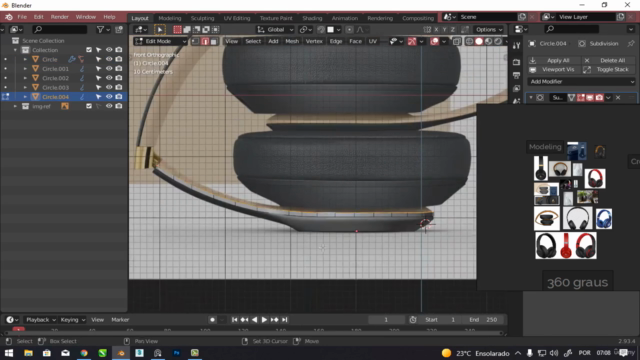
Task: Open Render properties tab icon
Action: [516, 62]
